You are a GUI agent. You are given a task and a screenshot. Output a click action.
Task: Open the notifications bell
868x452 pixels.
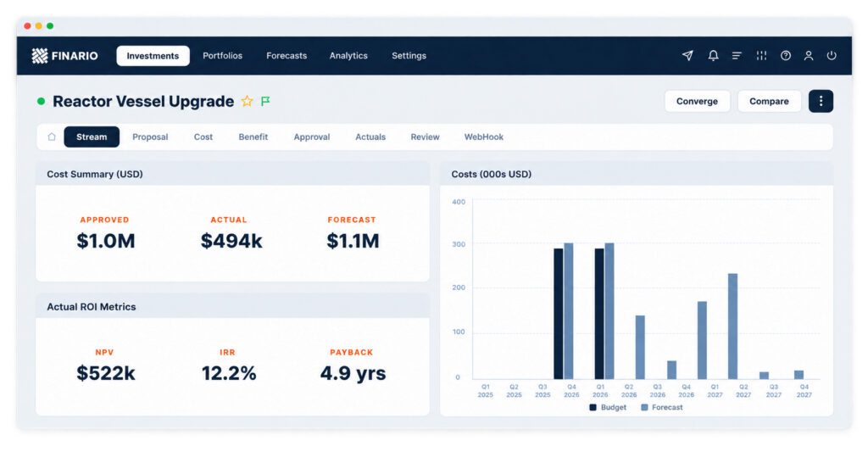(713, 55)
